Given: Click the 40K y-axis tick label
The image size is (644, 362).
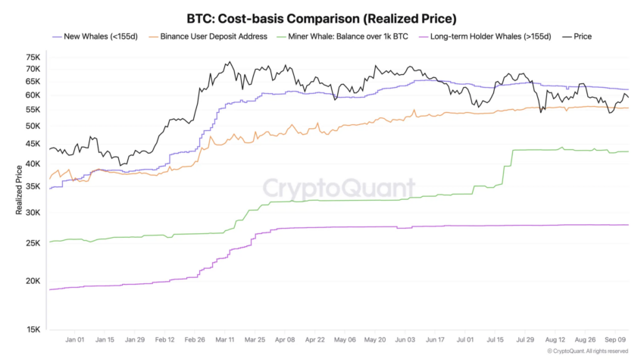Looking at the screenshot, I should [33, 164].
